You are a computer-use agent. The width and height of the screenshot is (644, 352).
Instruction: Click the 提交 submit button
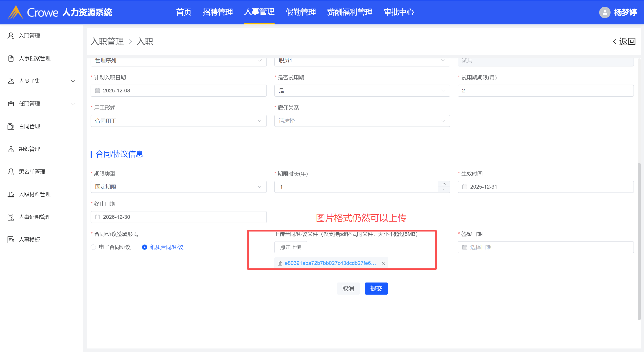376,289
